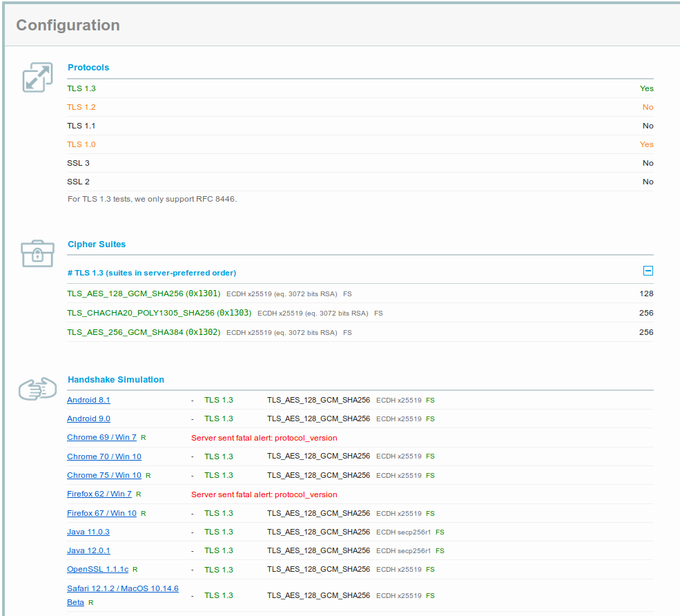Viewport: 680px width, 616px height.
Task: Click the Protocols section heading
Action: click(x=88, y=67)
